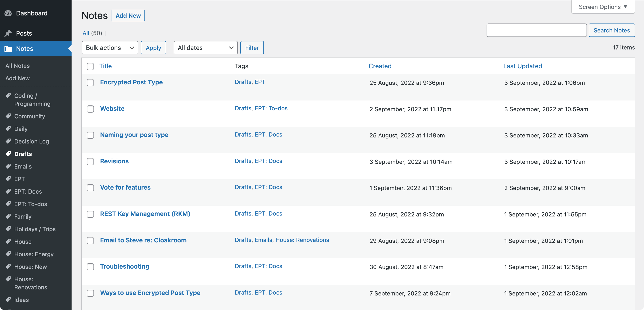Screen dimensions: 644x310
Task: Click the Posts pushpin icon
Action: 8,33
